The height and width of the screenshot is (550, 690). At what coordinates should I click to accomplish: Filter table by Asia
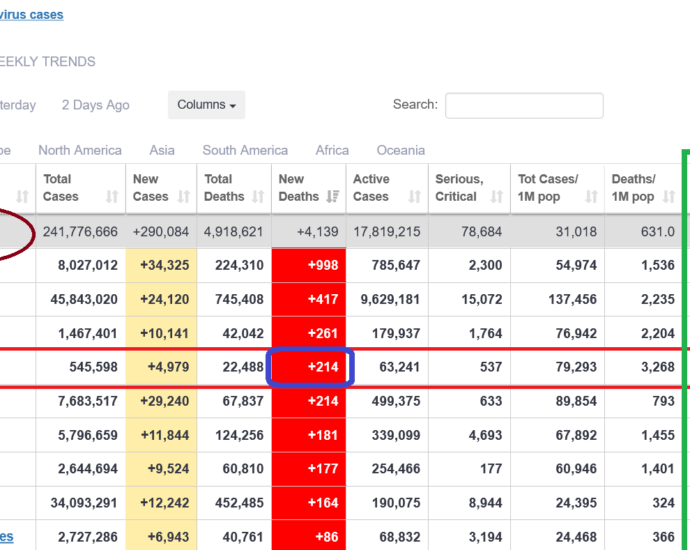(x=162, y=150)
